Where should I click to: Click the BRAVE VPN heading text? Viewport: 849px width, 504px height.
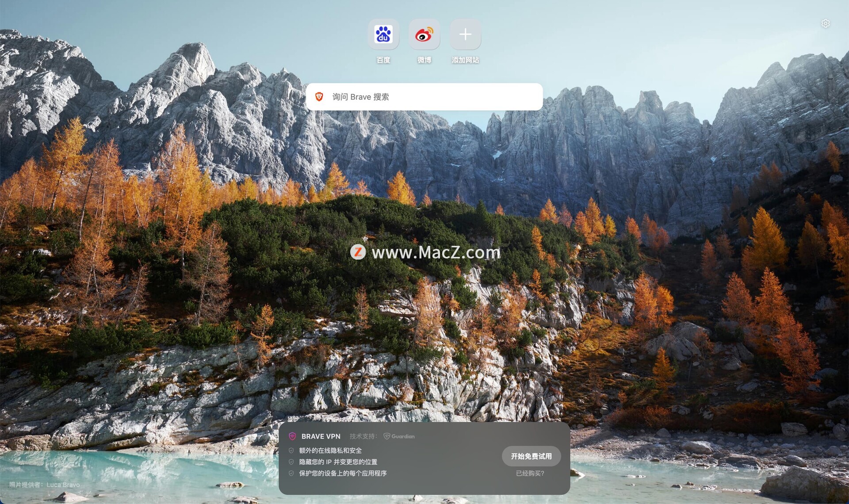[321, 436]
